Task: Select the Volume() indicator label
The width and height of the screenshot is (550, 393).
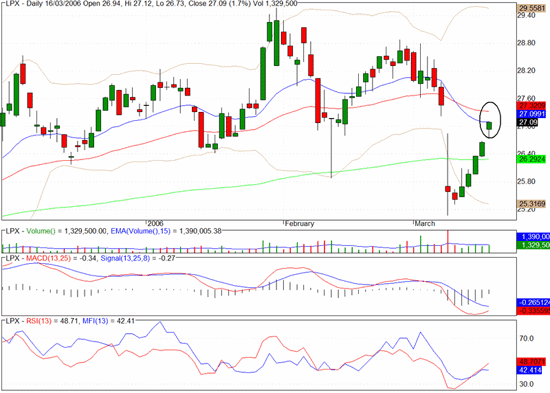Action: point(41,231)
